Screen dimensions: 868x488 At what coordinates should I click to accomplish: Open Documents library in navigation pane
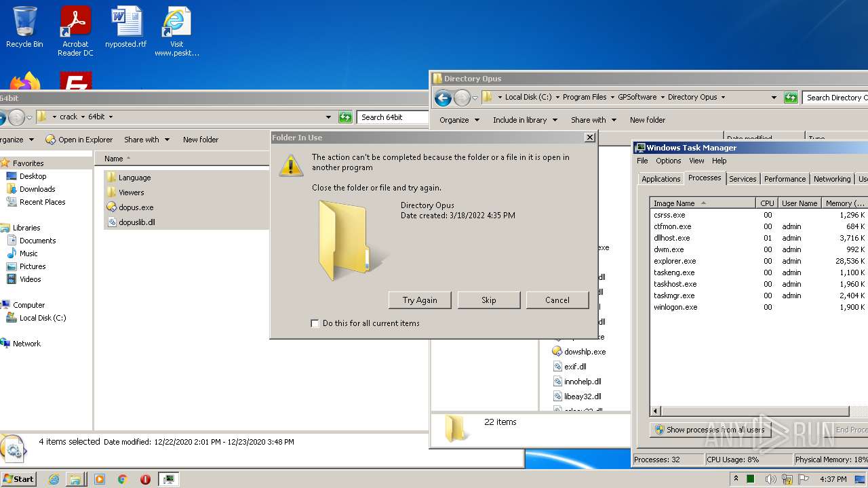37,241
